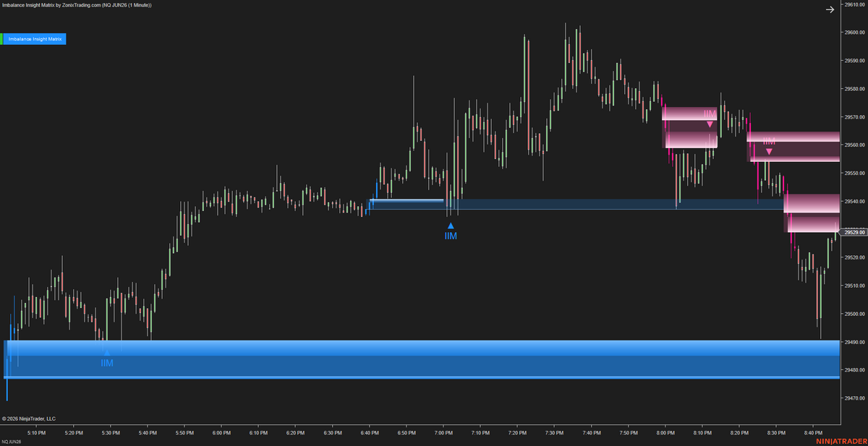Click the 6:00 PM time axis label
This screenshot has width=868, height=446.
pyautogui.click(x=222, y=433)
